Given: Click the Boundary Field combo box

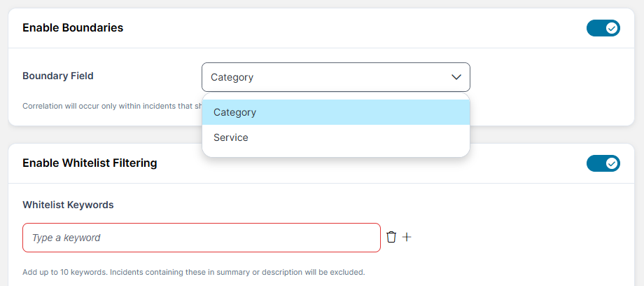Looking at the screenshot, I should coord(336,77).
